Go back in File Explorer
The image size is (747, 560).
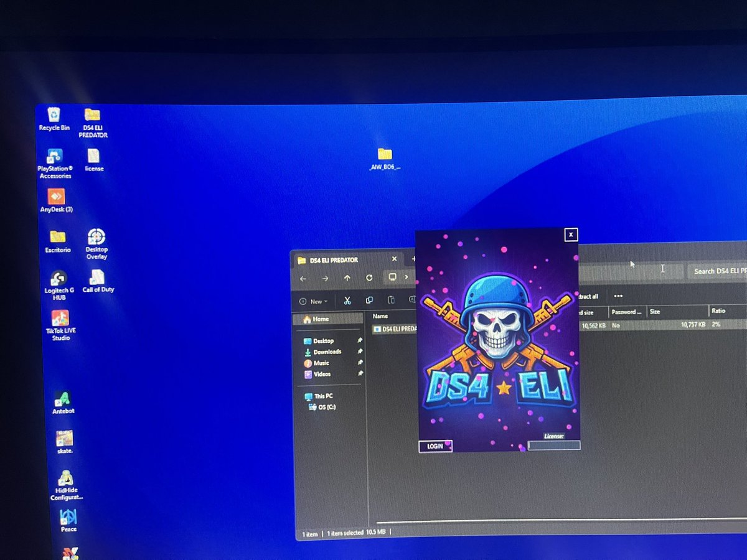[x=303, y=278]
